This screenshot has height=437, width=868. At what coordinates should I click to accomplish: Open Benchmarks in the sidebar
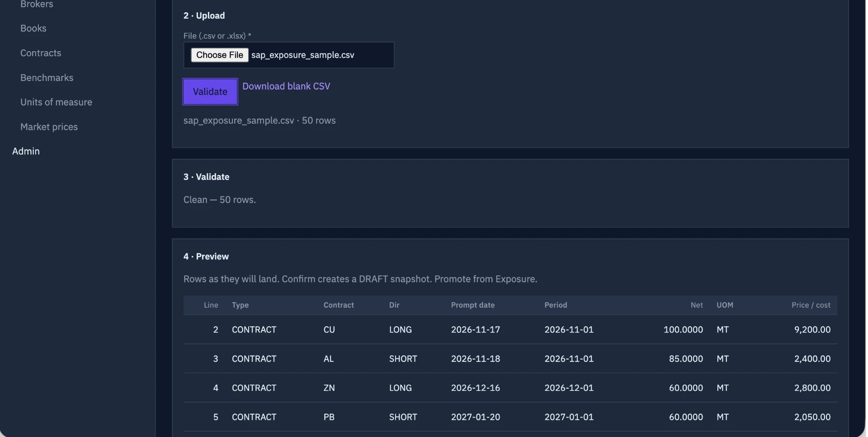click(x=47, y=77)
